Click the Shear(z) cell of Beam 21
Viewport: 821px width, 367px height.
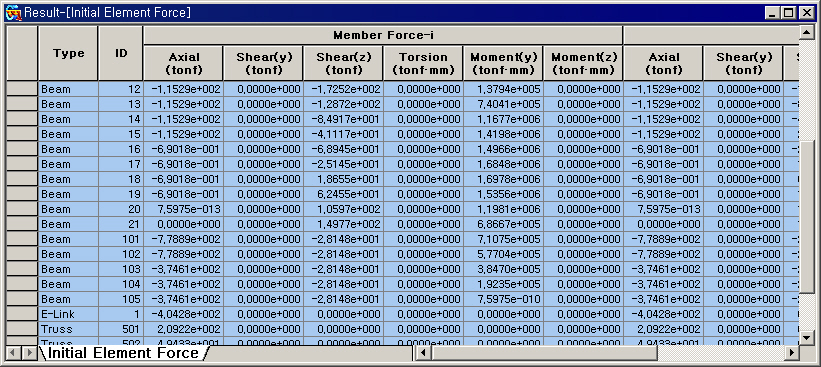pos(343,224)
